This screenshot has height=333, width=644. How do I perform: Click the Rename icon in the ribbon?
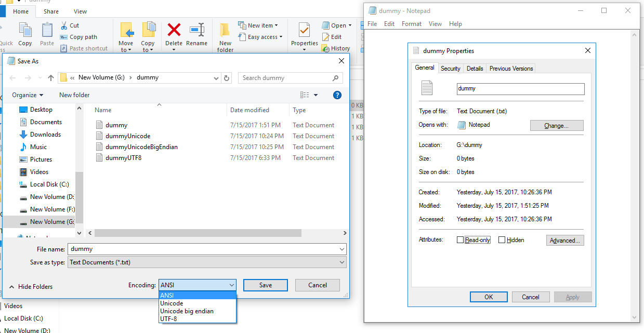tap(197, 30)
